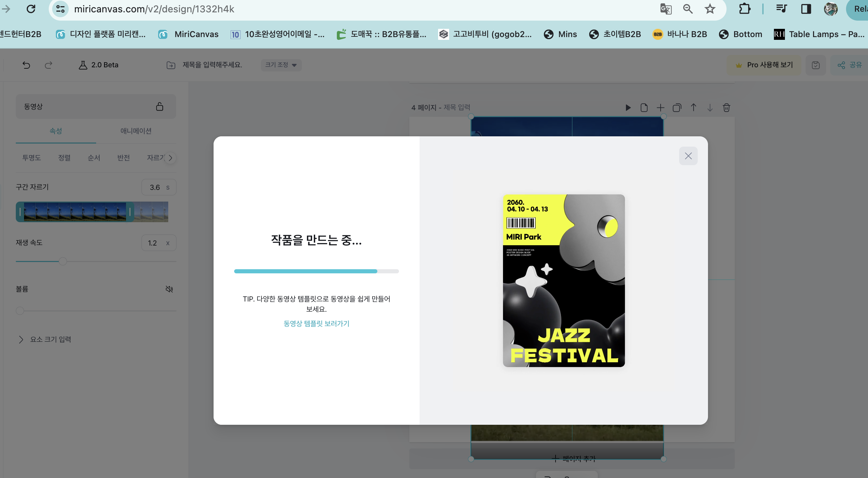Click the 재생 속도 1.2 x input
The height and width of the screenshot is (478, 868).
pos(159,243)
